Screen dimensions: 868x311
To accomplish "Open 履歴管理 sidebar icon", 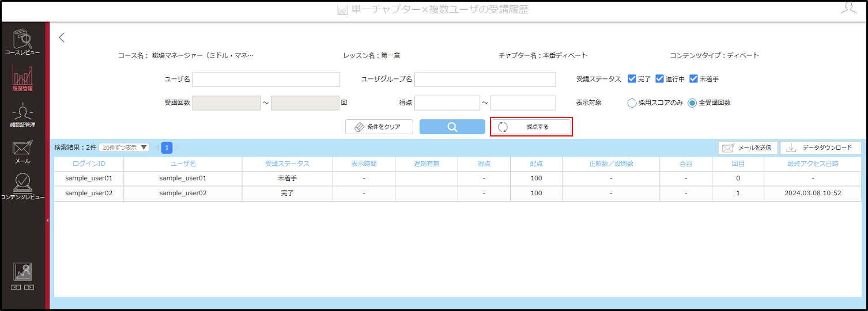I will click(x=22, y=79).
